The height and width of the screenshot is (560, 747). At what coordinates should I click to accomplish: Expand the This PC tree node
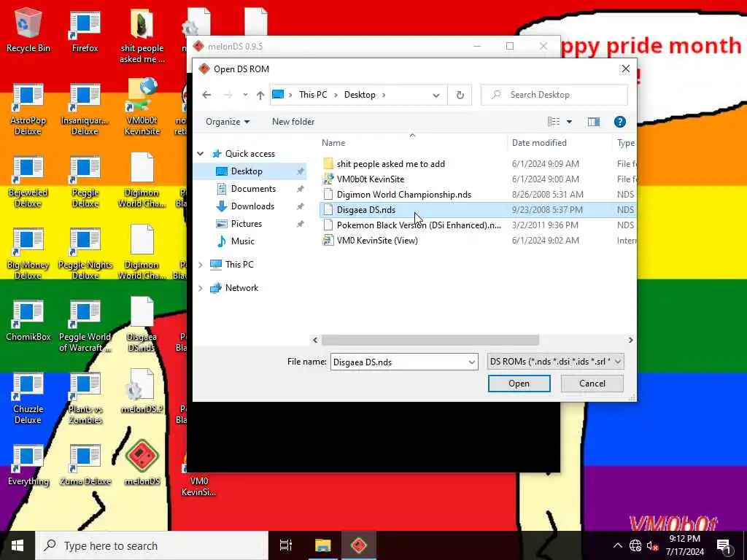201,265
